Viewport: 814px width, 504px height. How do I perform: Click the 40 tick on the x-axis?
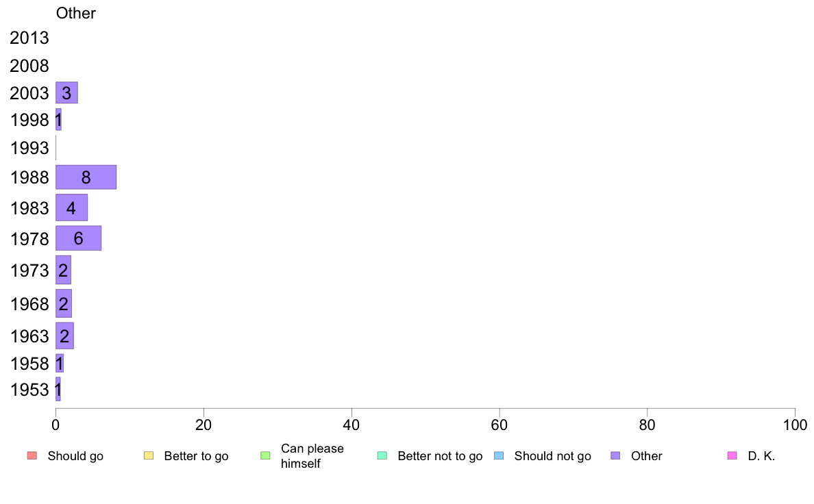pyautogui.click(x=351, y=425)
